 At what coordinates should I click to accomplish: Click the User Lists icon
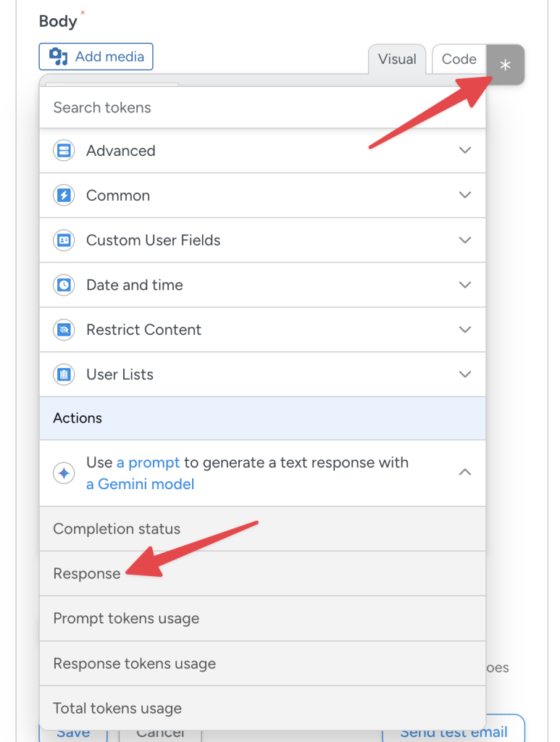click(x=64, y=375)
